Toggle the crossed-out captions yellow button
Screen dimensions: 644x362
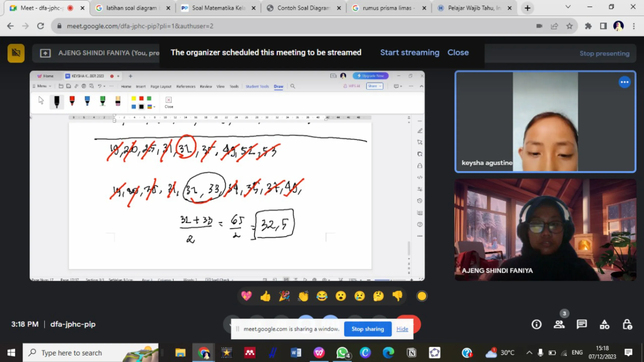(16, 53)
